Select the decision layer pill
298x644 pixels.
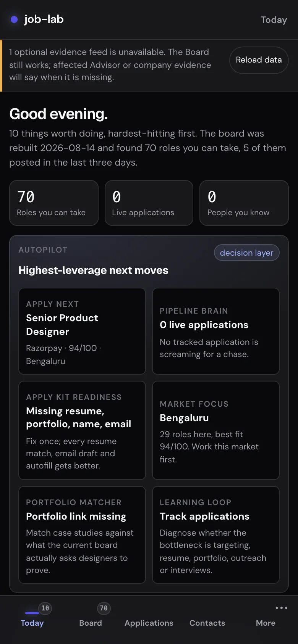pyautogui.click(x=246, y=253)
